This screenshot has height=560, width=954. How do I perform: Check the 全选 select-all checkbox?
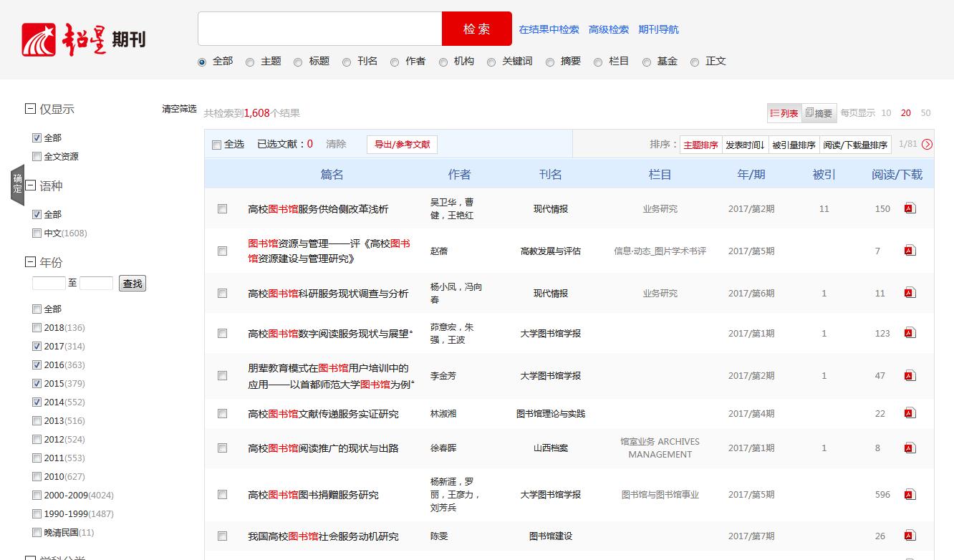point(216,145)
